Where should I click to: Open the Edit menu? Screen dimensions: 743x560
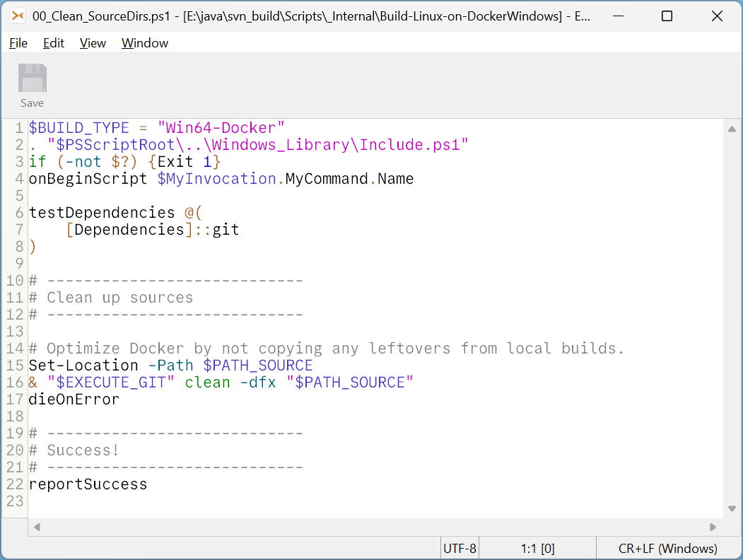point(53,43)
